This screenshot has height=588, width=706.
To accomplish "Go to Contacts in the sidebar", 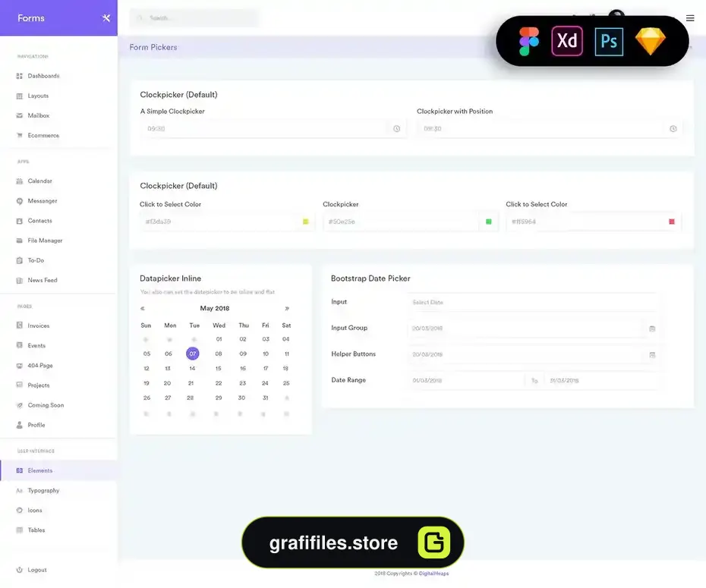I will (x=59, y=221).
